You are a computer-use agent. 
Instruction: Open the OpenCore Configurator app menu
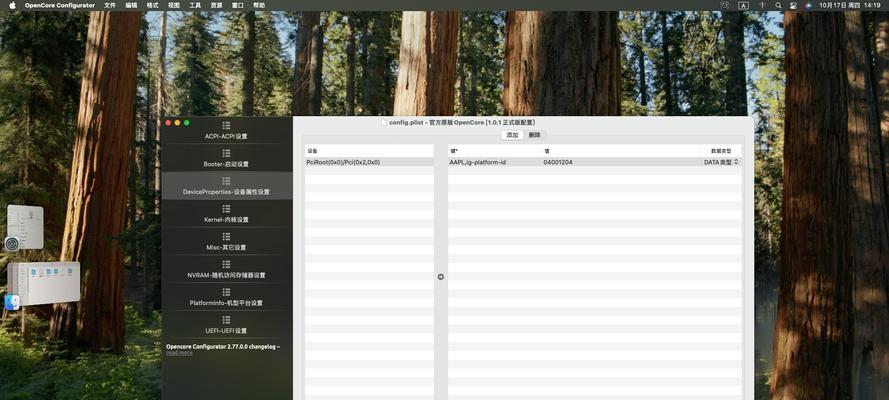[x=60, y=5]
